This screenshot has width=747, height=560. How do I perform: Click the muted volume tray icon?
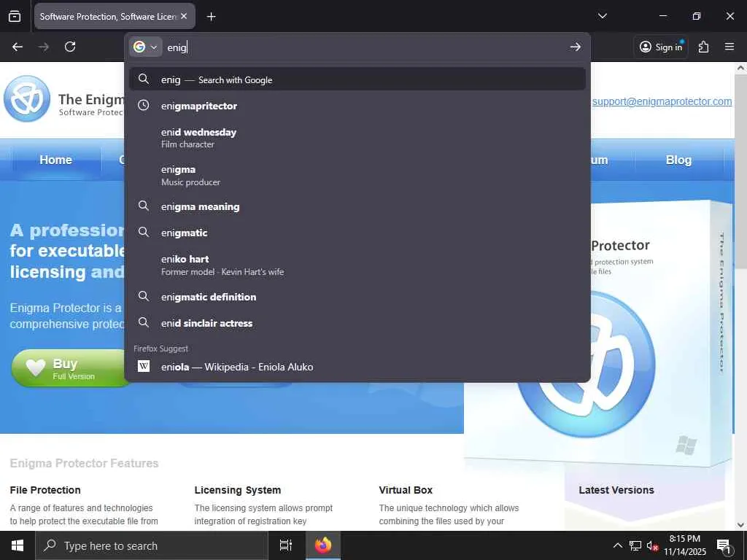(x=652, y=545)
